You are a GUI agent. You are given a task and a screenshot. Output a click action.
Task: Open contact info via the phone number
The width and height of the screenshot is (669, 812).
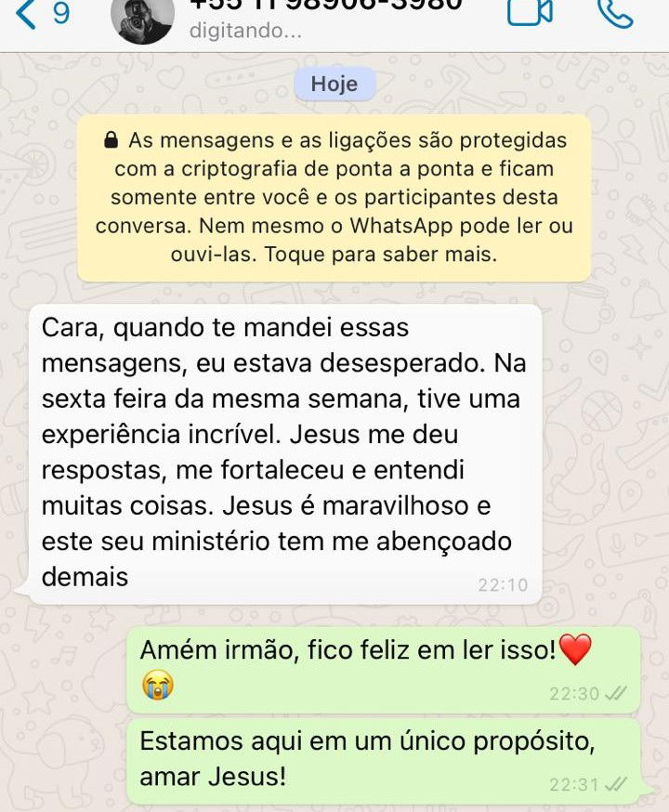(326, 6)
